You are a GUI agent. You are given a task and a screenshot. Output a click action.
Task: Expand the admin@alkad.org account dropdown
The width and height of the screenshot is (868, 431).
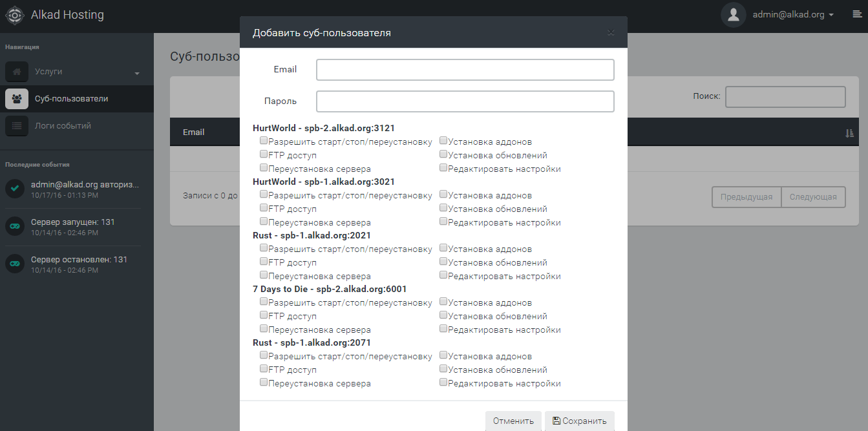[x=793, y=14]
